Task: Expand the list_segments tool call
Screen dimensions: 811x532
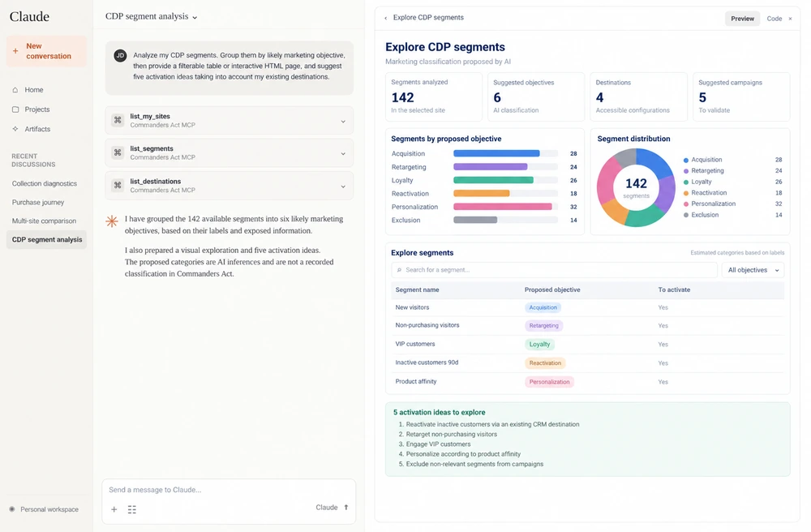Action: (343, 153)
